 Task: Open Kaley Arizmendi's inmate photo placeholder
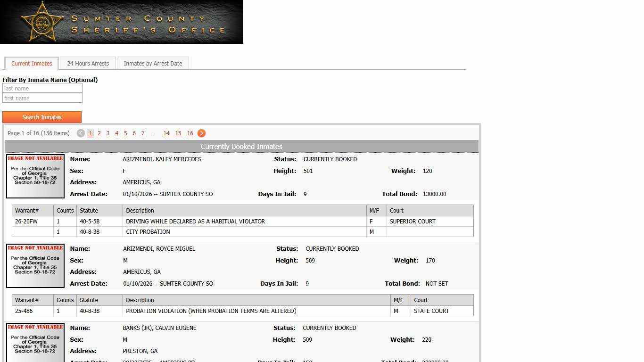click(x=35, y=176)
